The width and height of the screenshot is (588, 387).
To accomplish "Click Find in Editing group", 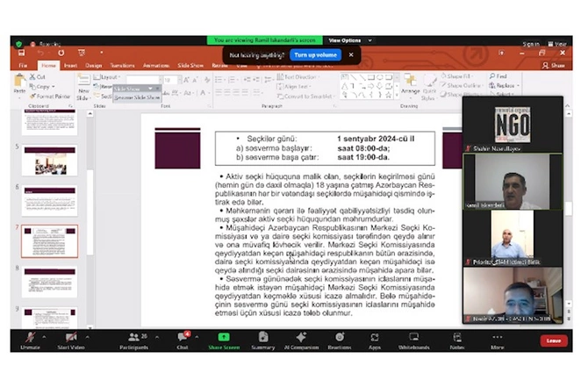I will pos(498,76).
